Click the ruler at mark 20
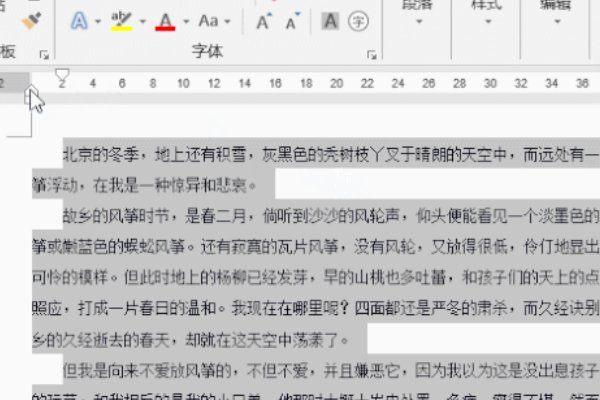 [x=336, y=83]
